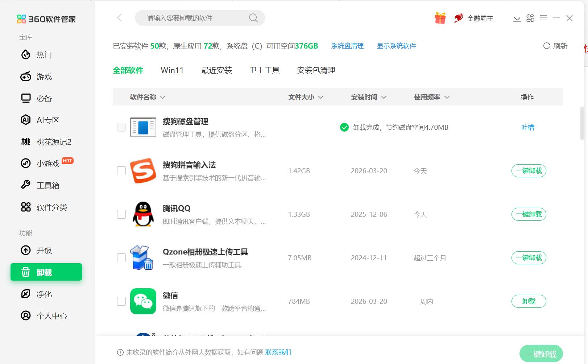Open the 工具箱 wrench icon
Viewport: 588px width, 364px height.
pos(26,185)
